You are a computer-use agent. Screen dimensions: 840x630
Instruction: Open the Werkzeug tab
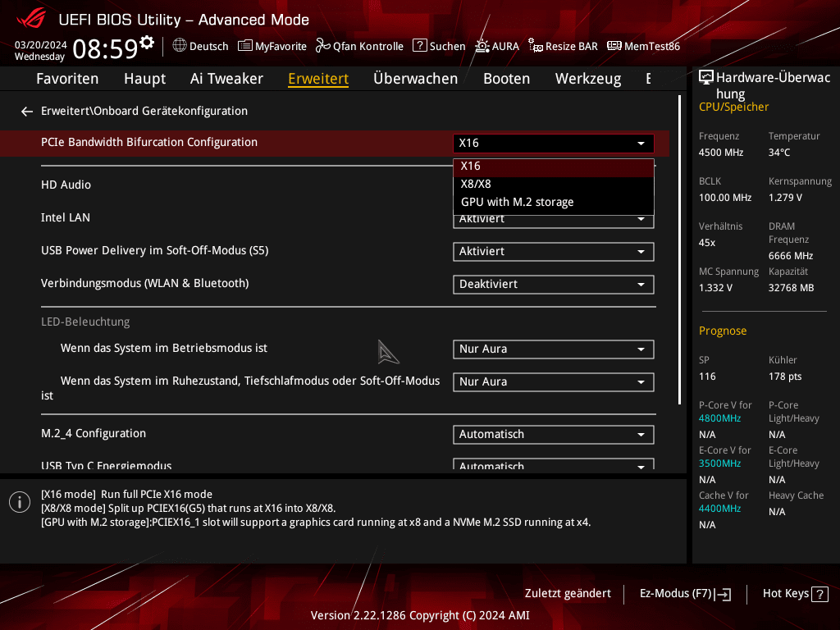click(588, 79)
